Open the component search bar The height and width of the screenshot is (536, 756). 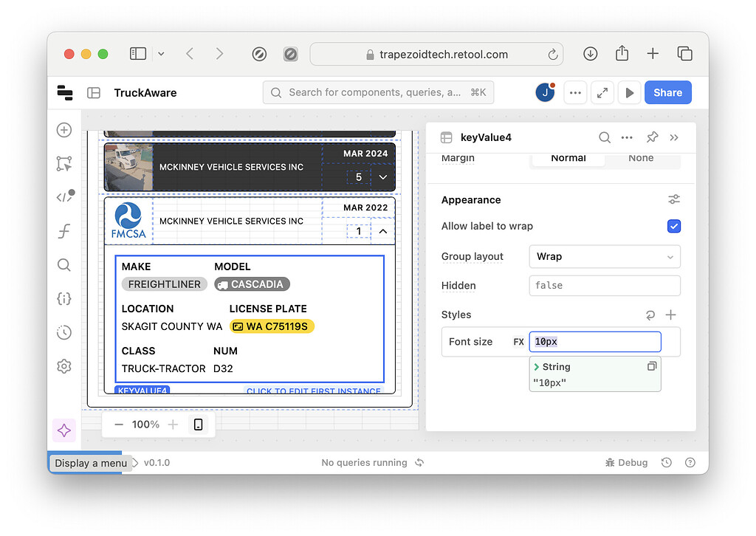pyautogui.click(x=379, y=92)
